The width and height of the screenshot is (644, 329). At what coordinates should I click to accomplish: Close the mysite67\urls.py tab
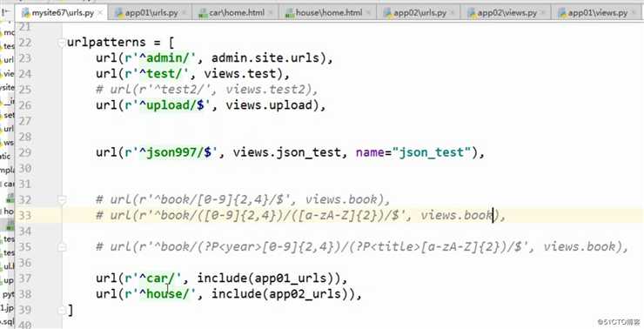[100, 13]
